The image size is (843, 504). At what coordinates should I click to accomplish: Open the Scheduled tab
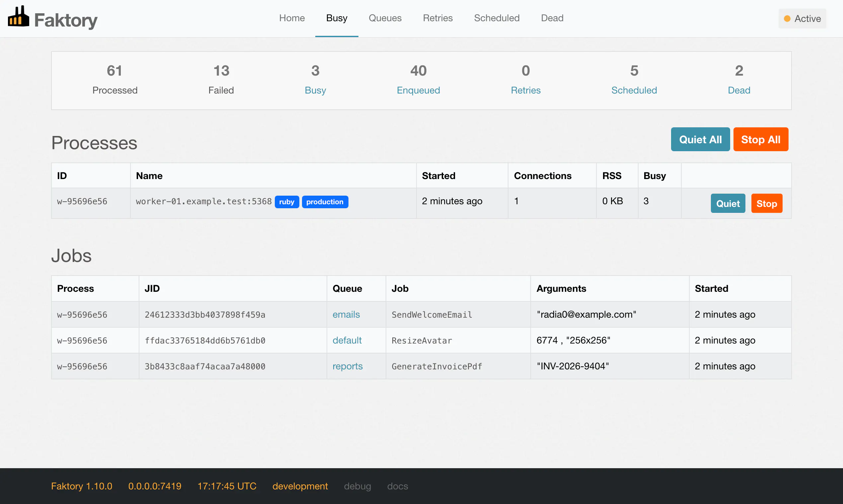point(497,18)
